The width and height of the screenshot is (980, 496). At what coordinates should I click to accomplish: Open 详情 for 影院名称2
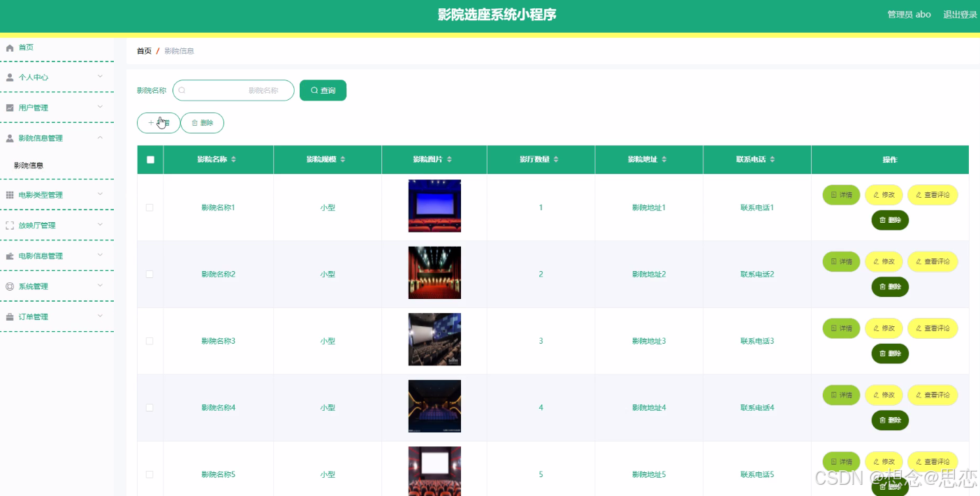tap(841, 261)
